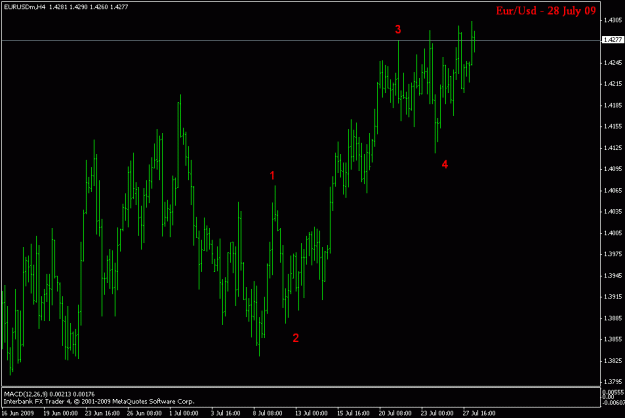Screen dimensions: 625x418
Task: Click the 15 Jul 16:00 time label
Action: point(353,413)
